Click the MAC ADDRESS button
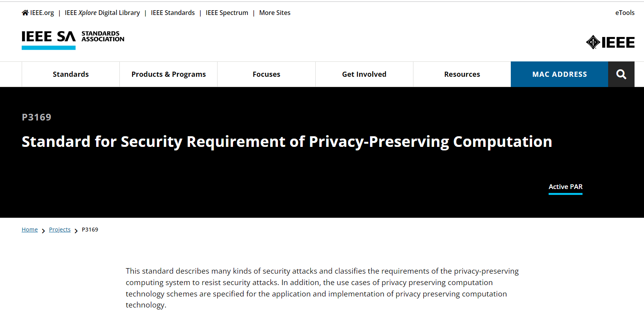The width and height of the screenshot is (644, 315). click(x=559, y=74)
